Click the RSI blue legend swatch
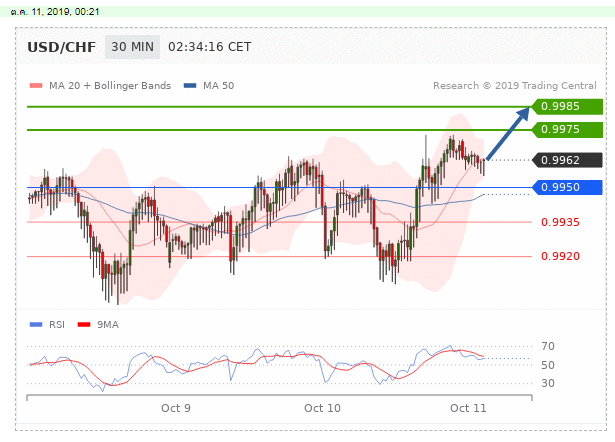 36,324
